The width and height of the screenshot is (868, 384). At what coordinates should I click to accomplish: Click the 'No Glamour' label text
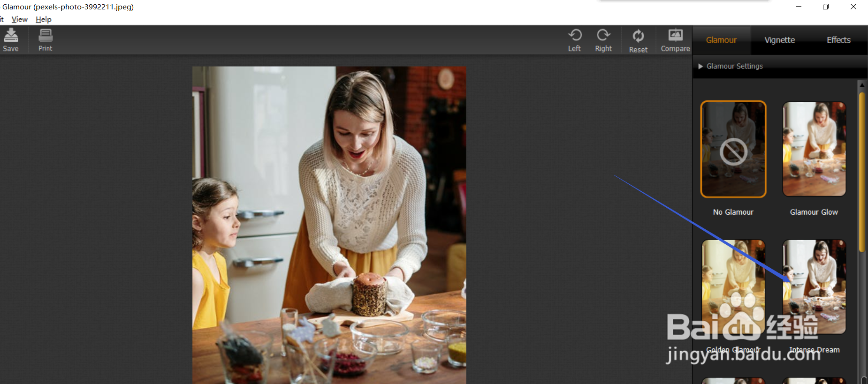pyautogui.click(x=733, y=212)
